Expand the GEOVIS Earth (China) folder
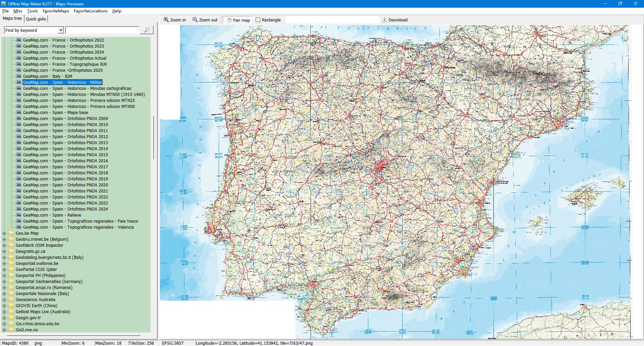Screen dimensions: 644x346 point(4,306)
